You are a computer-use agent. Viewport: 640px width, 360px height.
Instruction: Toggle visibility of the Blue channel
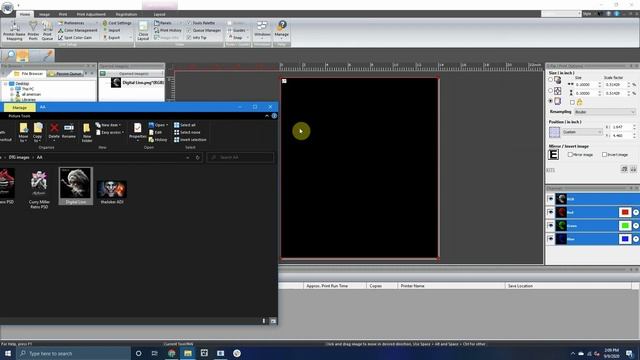coord(551,239)
